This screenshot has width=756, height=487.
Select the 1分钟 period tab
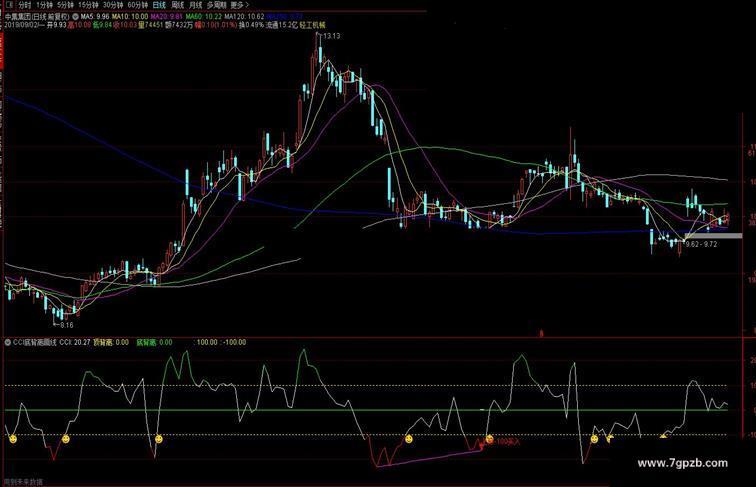(x=44, y=5)
